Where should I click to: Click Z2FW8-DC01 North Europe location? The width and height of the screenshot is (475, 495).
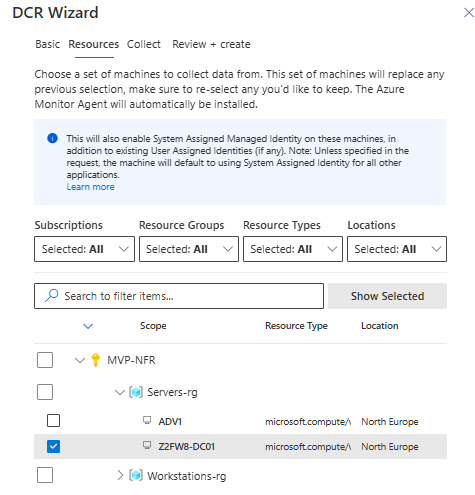(390, 447)
